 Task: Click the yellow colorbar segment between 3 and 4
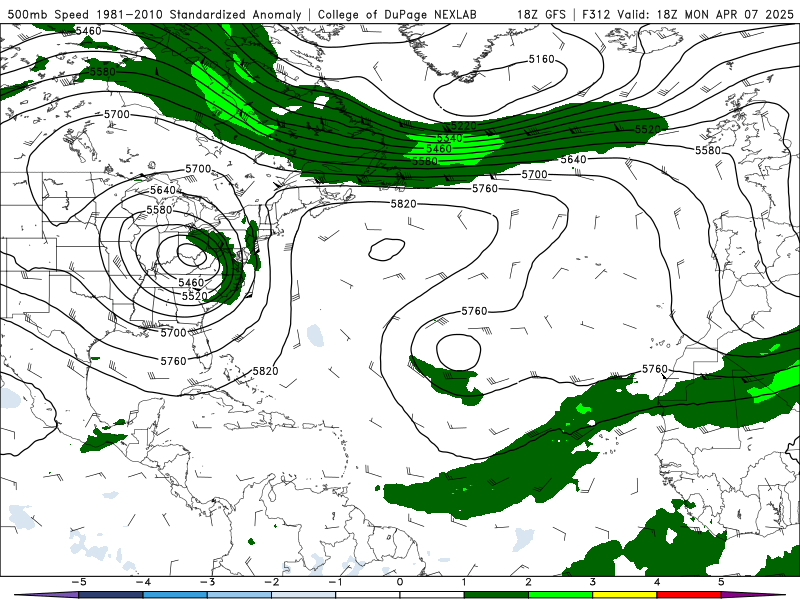tap(625, 595)
